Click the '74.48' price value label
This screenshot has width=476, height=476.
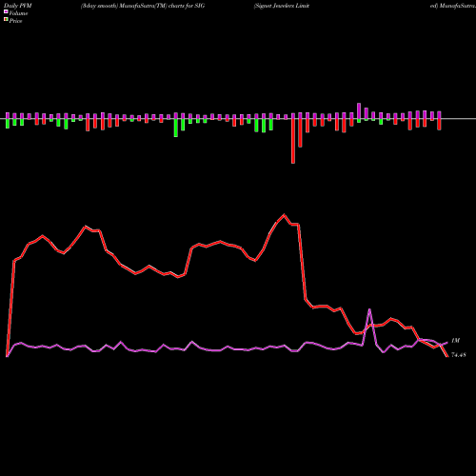click(x=459, y=355)
